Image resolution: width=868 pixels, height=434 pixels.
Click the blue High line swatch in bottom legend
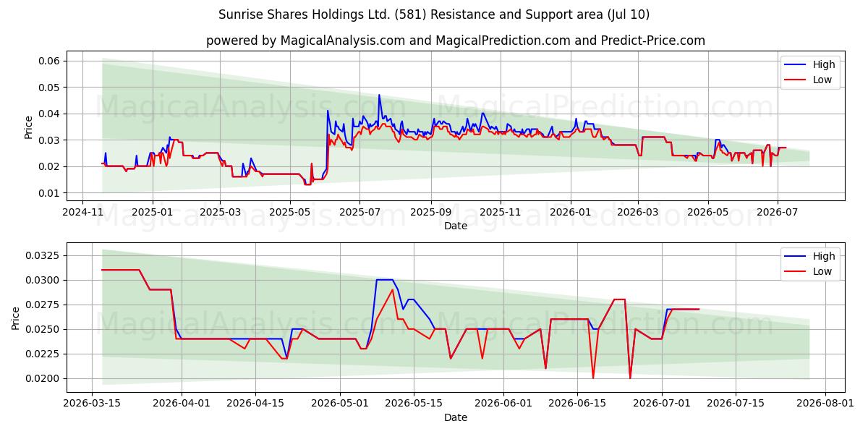796,257
